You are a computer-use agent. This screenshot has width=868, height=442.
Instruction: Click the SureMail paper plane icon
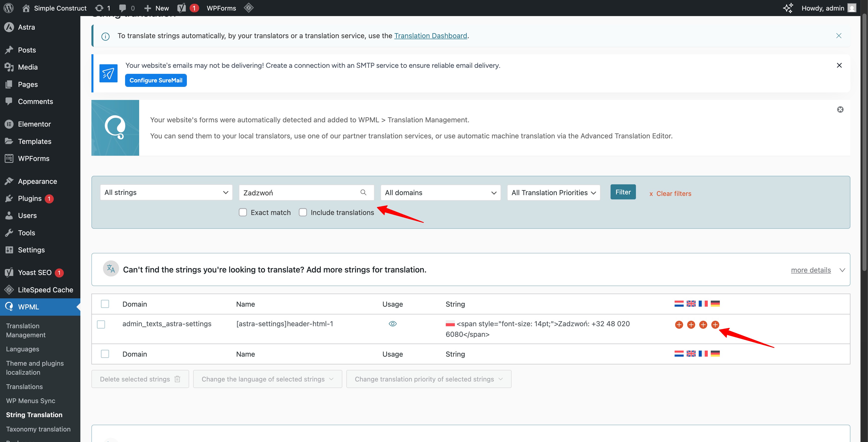point(108,73)
